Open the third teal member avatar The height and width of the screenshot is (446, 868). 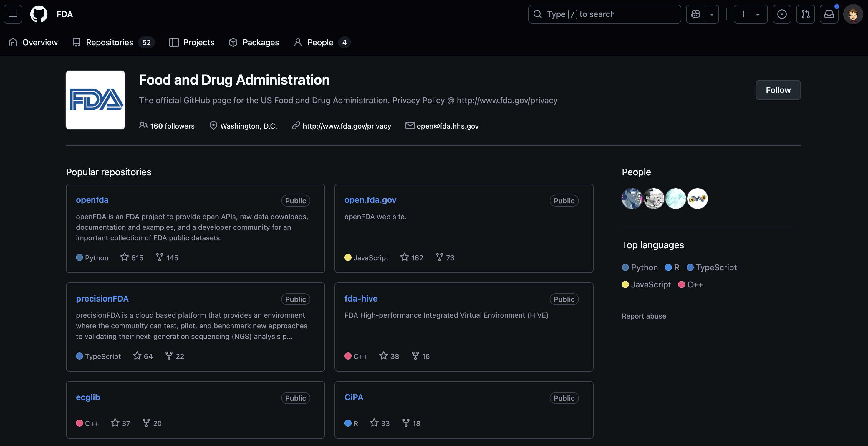pos(676,199)
